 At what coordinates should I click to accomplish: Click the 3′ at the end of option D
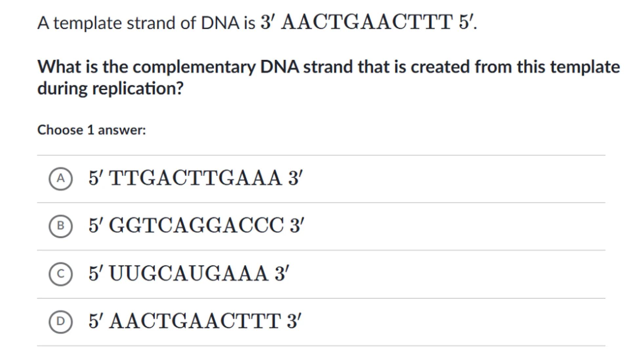pos(294,321)
